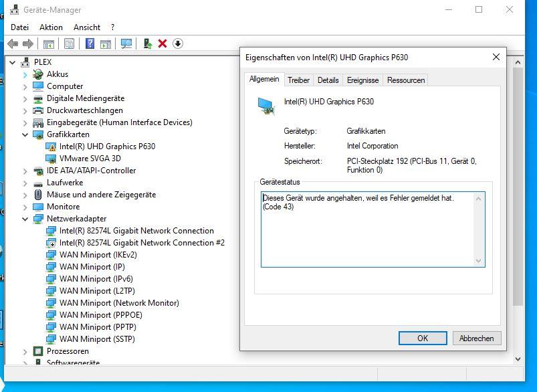
Task: Expand the Prozessoren category
Action: 25,352
